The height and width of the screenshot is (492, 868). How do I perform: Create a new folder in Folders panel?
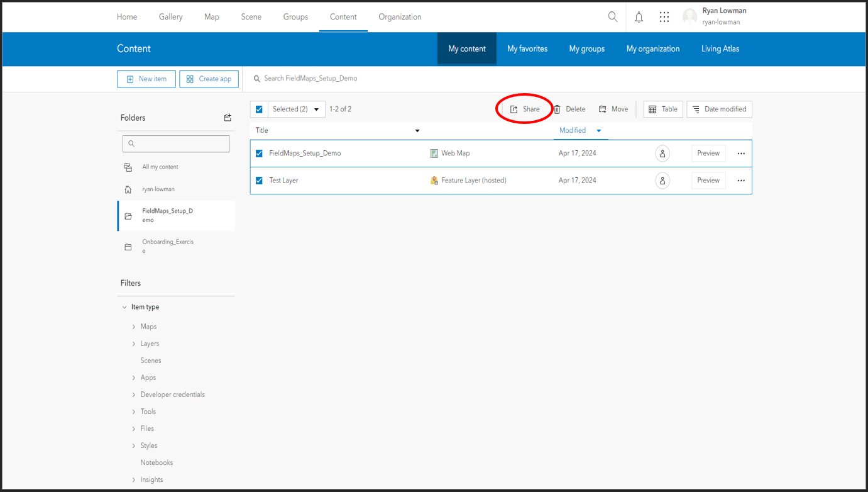pyautogui.click(x=228, y=118)
